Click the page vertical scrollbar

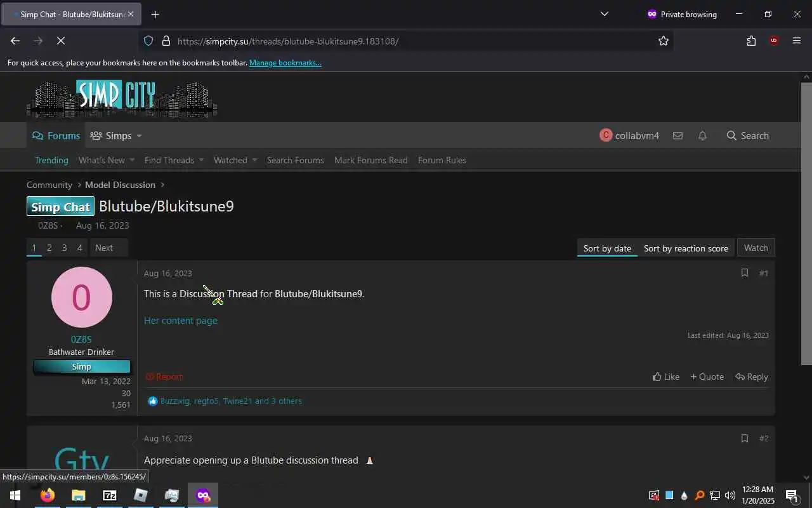pyautogui.click(x=806, y=224)
